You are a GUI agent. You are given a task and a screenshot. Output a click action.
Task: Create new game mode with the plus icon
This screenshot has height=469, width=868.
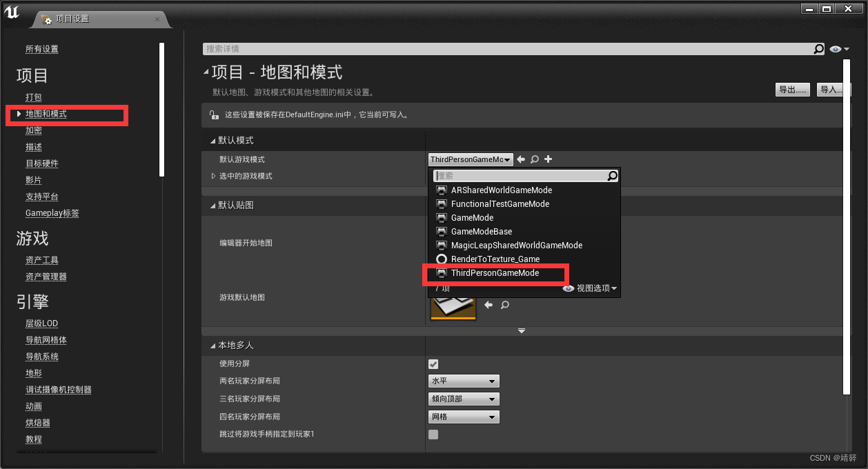pos(549,159)
